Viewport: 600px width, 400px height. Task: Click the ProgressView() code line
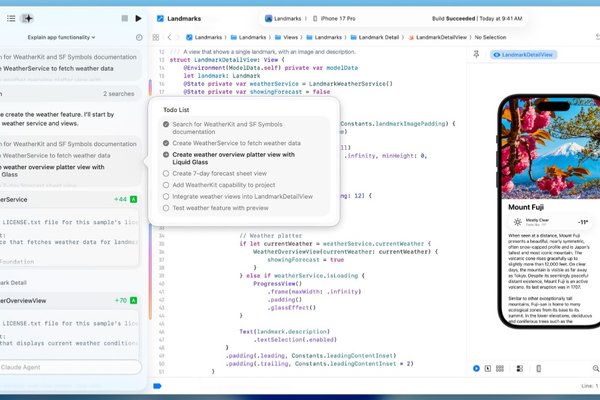tap(277, 284)
